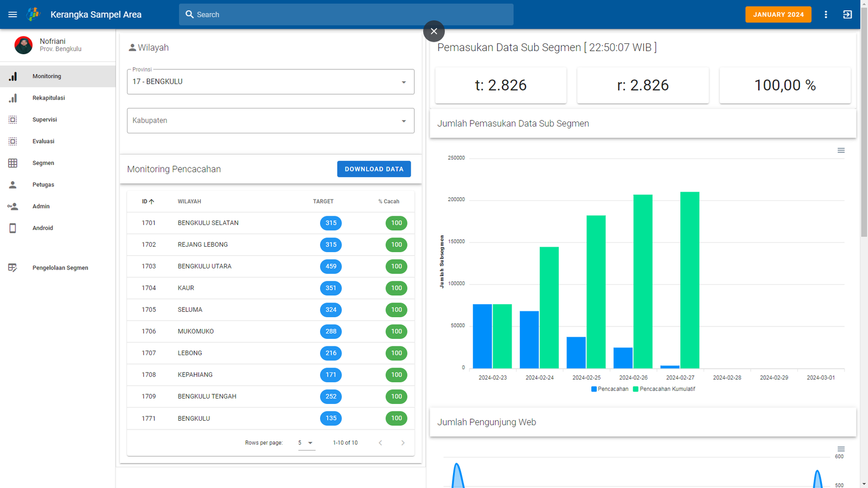Image resolution: width=868 pixels, height=488 pixels.
Task: Expand the Provinsi dropdown
Action: (403, 82)
